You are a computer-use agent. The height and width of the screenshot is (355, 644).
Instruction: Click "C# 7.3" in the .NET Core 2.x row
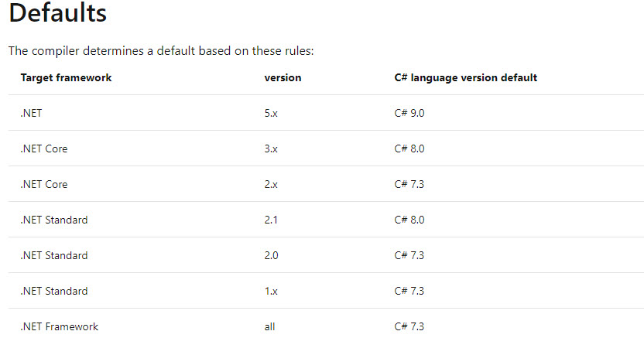[409, 184]
